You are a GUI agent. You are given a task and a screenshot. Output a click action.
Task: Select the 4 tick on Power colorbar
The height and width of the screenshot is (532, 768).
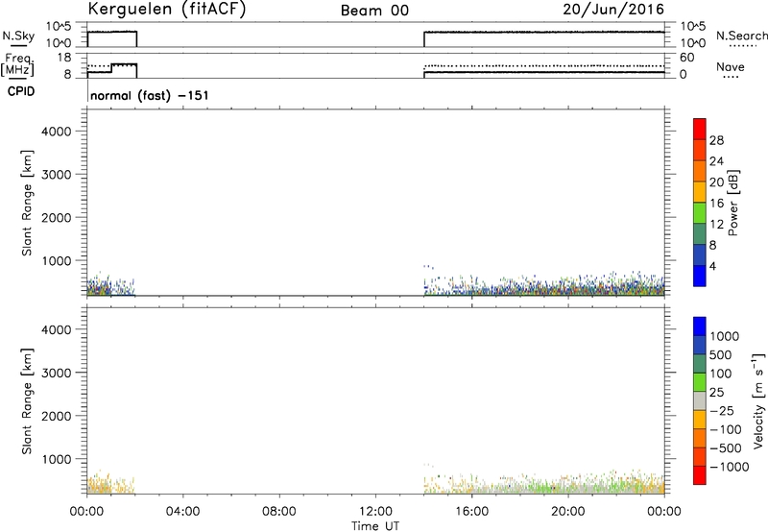(x=712, y=266)
